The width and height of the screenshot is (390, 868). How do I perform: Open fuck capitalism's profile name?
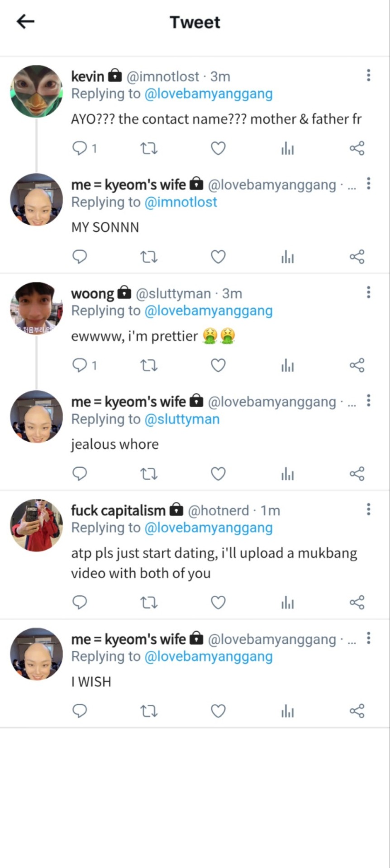tap(118, 510)
